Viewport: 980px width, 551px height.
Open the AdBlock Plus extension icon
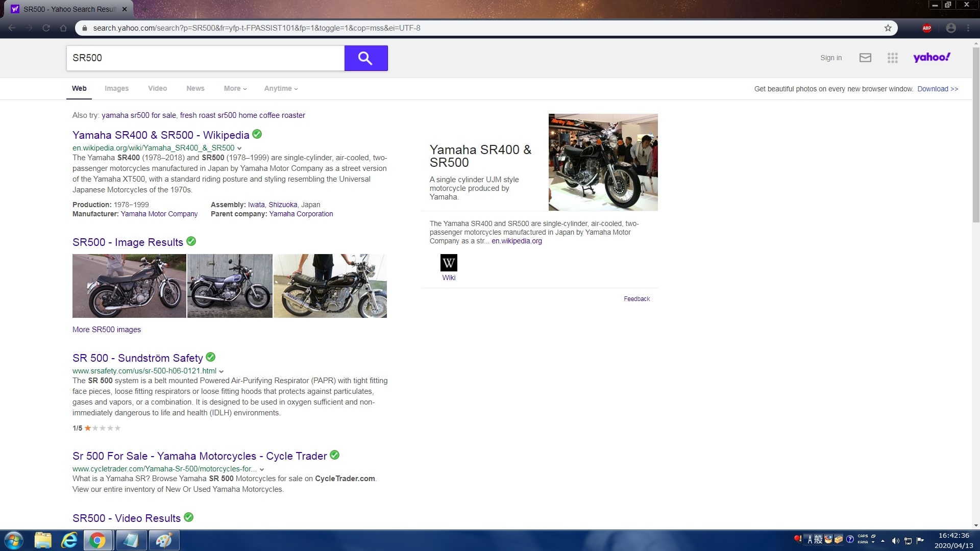tap(927, 28)
